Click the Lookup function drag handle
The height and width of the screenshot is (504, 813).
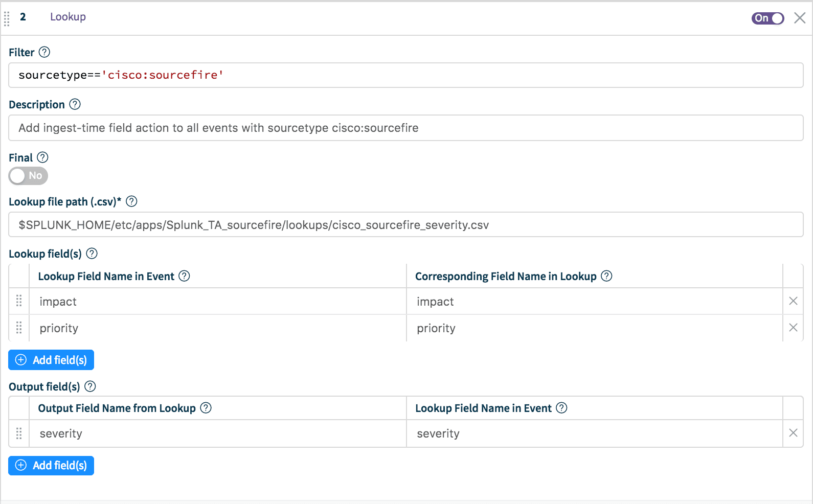pos(7,19)
